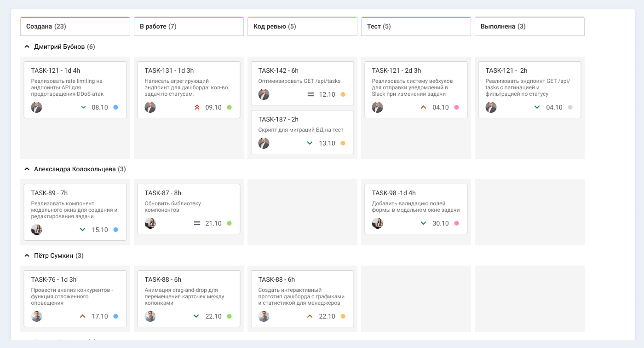Collapse the Дмитрий Бубнов swimlane
Viewport: 644px width, 348px height.
click(27, 46)
